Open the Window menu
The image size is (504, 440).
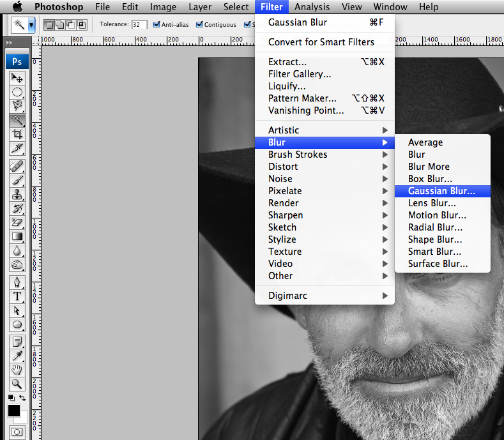(x=390, y=7)
